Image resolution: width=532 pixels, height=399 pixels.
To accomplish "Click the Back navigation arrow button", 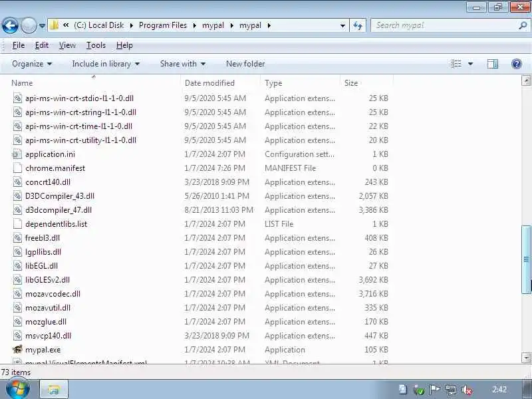I will (10, 25).
